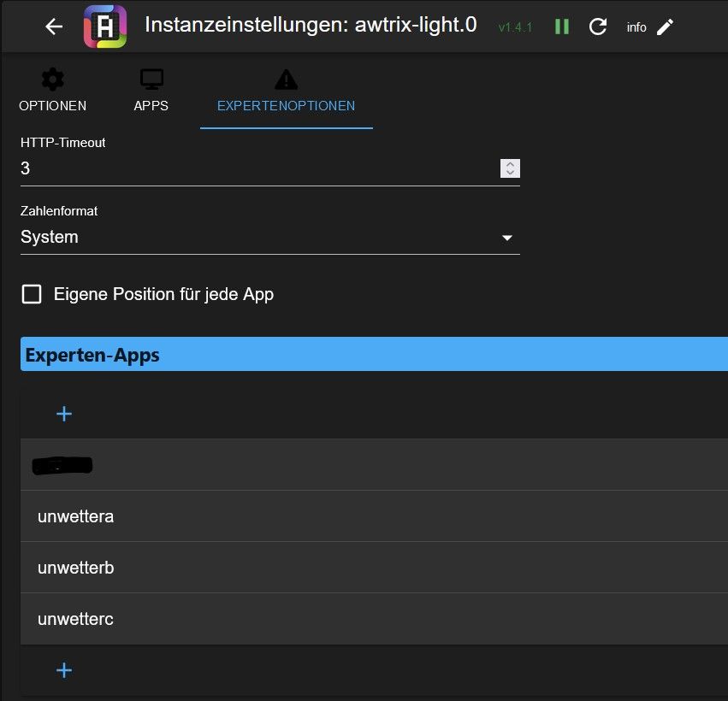Open the Zahlenformat dropdown
This screenshot has height=701, width=728.
269,238
